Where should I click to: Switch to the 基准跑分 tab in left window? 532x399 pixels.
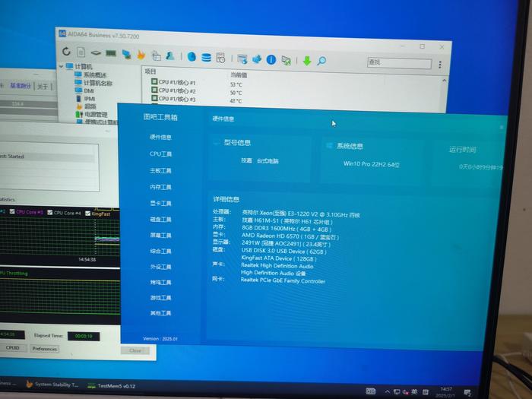coord(21,86)
